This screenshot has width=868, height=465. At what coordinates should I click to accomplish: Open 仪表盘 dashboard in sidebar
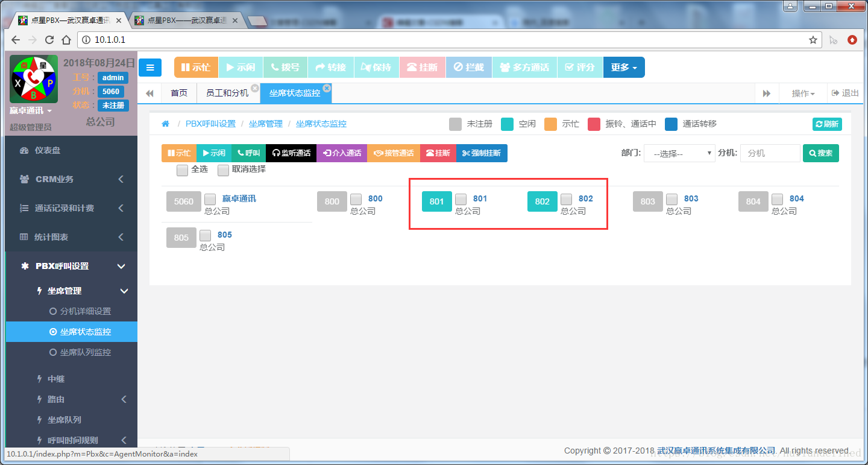pyautogui.click(x=71, y=150)
